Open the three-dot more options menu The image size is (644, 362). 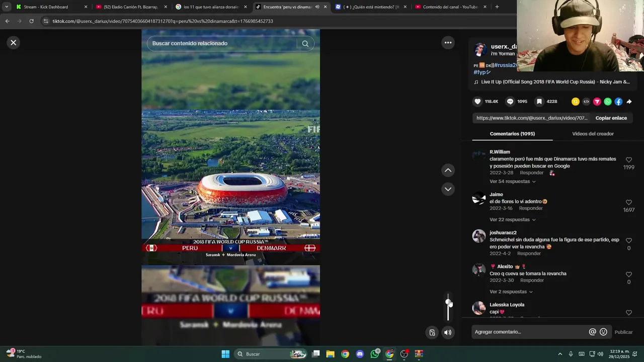[x=448, y=43]
